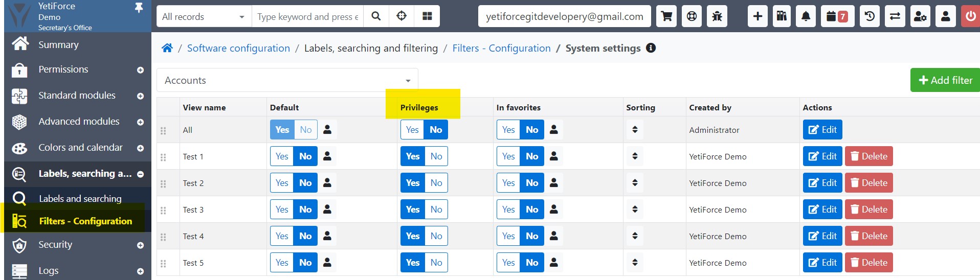Viewport: 980px width, 280px height.
Task: Click the Add filter button
Action: pos(945,80)
